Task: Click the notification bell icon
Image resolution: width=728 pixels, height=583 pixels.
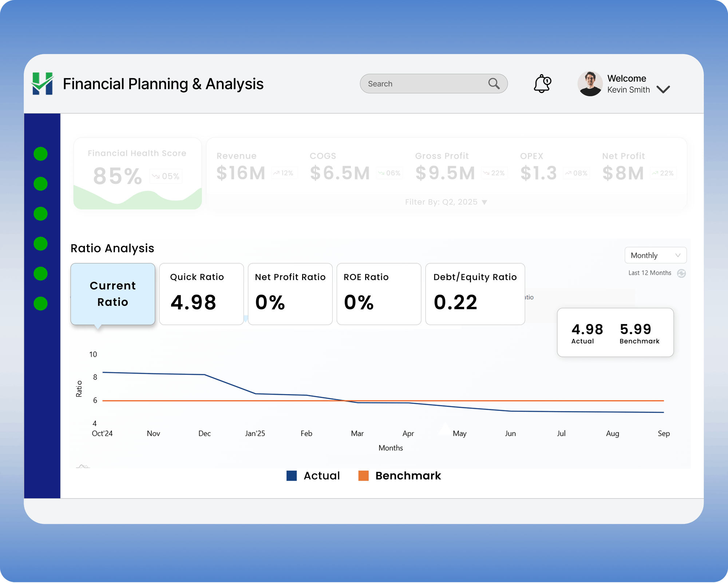Action: point(542,84)
